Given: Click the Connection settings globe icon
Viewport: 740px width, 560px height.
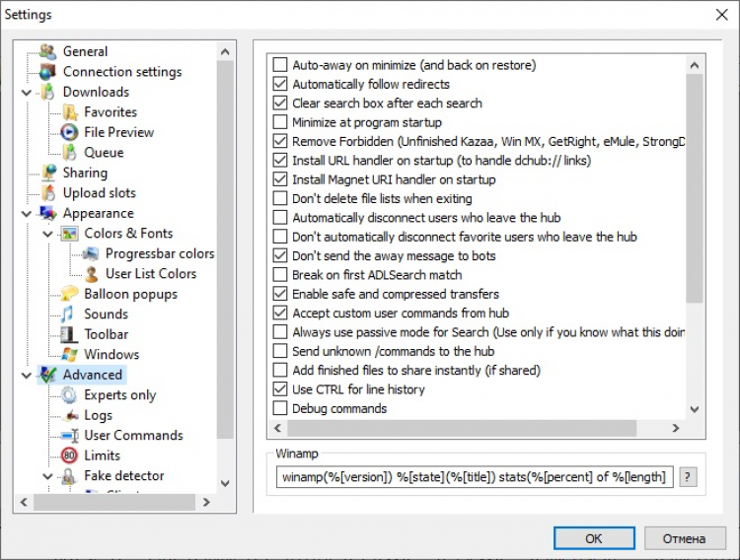Looking at the screenshot, I should point(47,72).
